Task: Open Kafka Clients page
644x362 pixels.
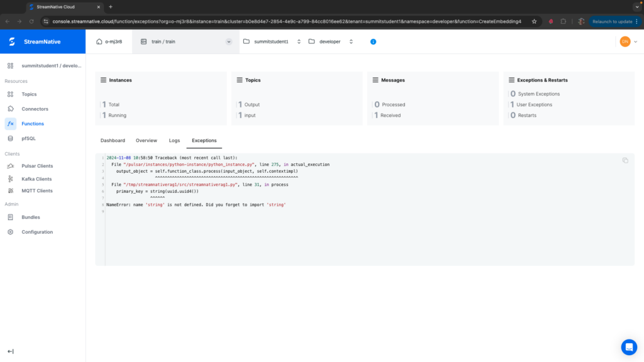Action: [x=37, y=178]
